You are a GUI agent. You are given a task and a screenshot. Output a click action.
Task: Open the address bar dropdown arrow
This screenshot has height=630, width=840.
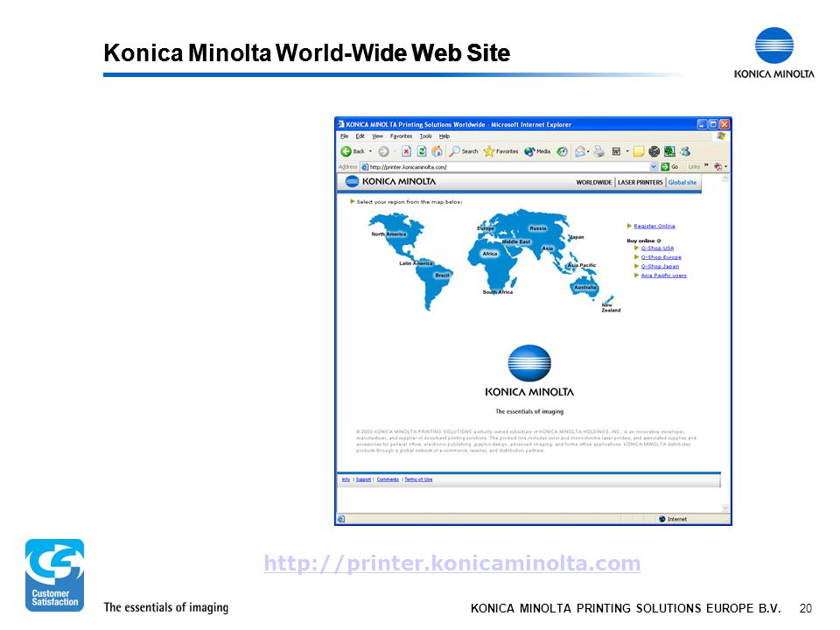point(654,166)
